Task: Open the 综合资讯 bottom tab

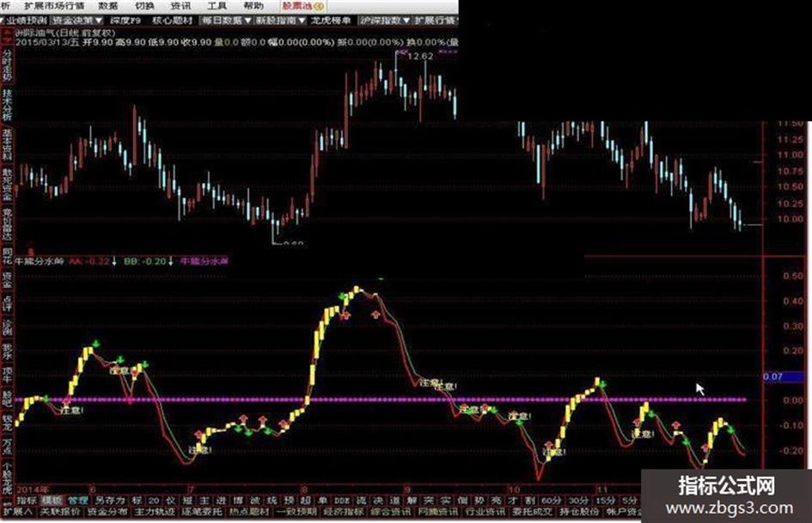Action: (x=391, y=512)
